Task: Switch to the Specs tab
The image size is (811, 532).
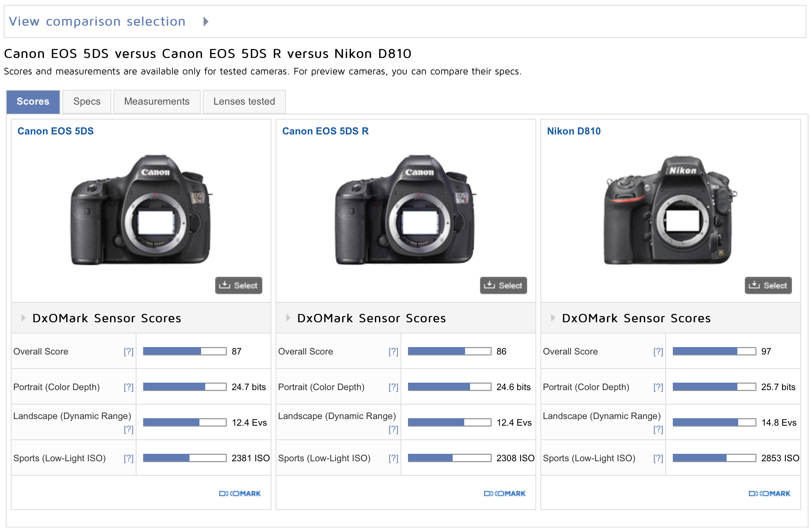Action: pos(87,102)
